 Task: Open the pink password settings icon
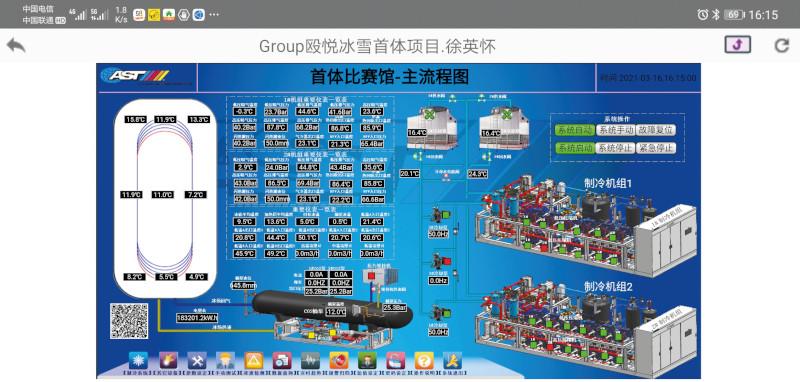[x=395, y=360]
